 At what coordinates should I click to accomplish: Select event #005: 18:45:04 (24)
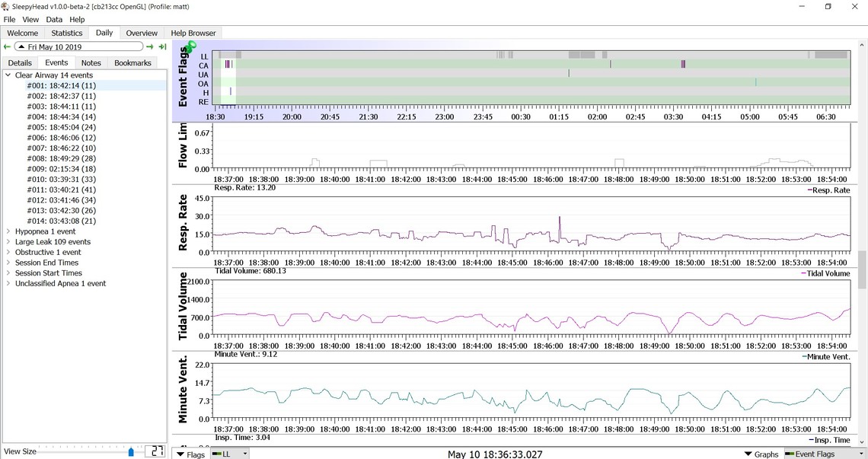pyautogui.click(x=62, y=127)
